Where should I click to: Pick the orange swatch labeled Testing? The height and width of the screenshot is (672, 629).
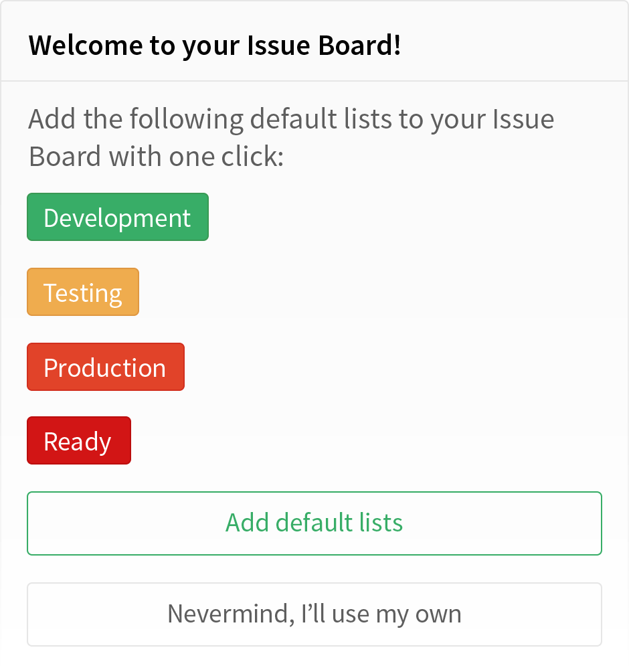83,292
